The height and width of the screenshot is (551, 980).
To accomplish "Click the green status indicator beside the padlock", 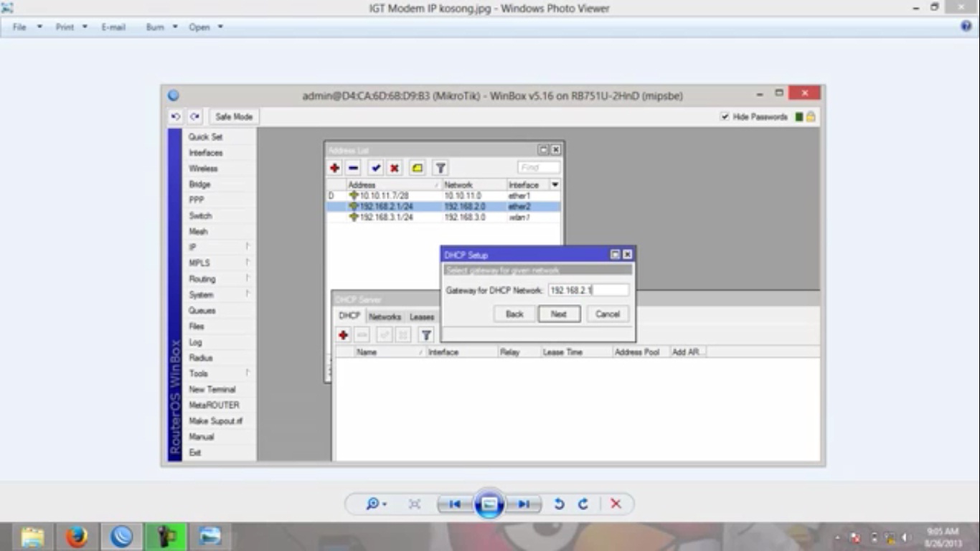I will (798, 116).
